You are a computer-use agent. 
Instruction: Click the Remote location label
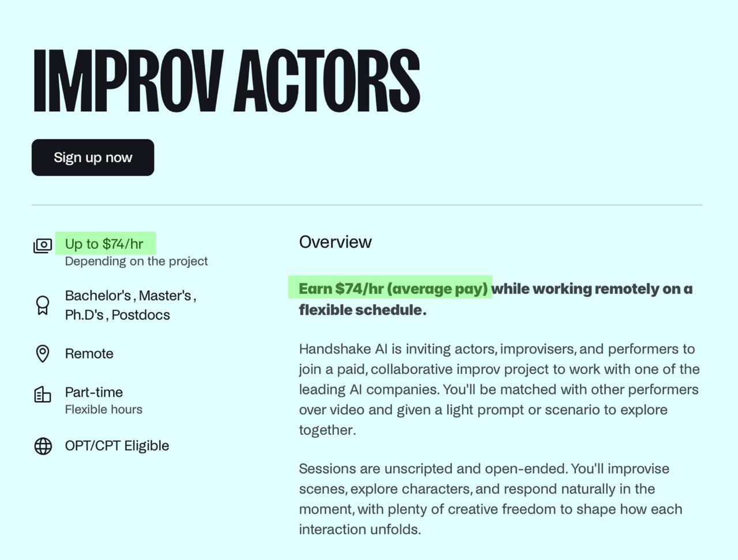click(x=89, y=354)
